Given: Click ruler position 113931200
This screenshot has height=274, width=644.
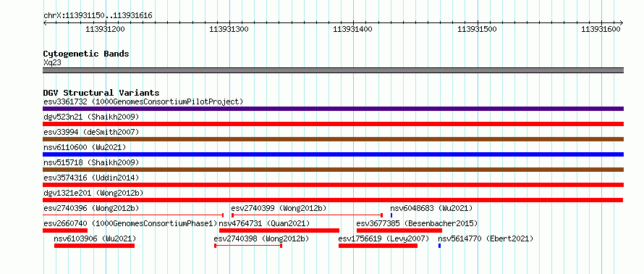Looking at the screenshot, I should click(105, 29).
